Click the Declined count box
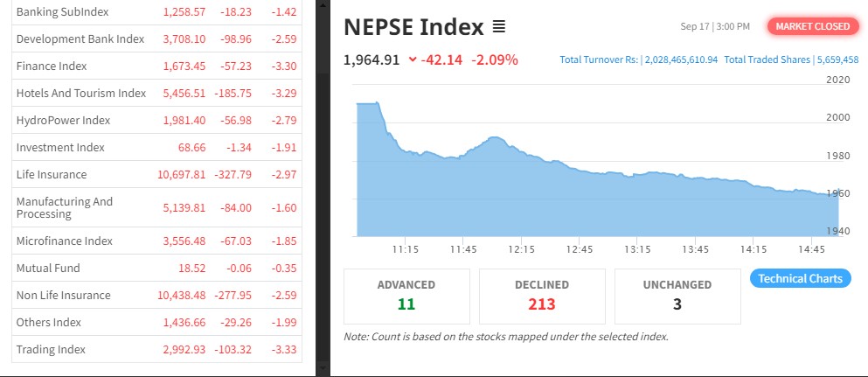The height and width of the screenshot is (377, 868). point(542,296)
